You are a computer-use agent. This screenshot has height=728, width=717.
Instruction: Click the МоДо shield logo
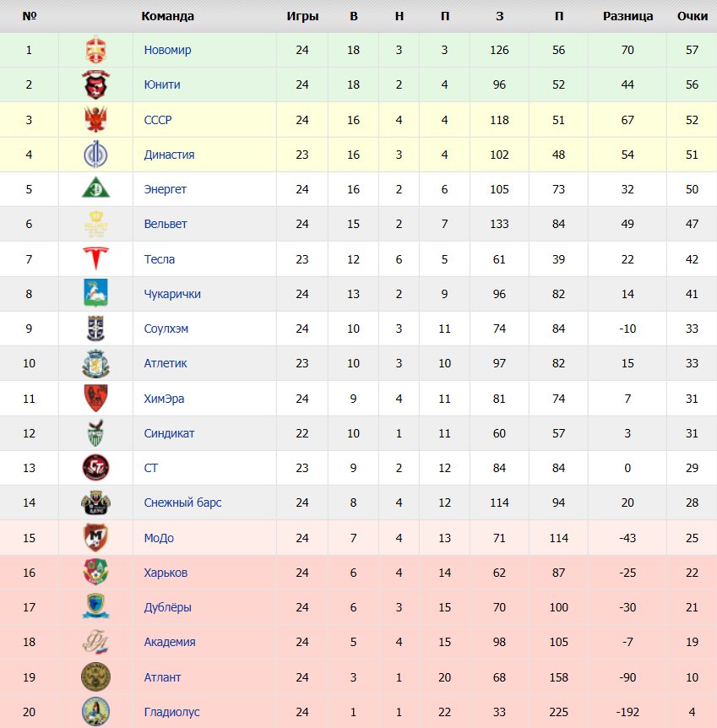[95, 537]
